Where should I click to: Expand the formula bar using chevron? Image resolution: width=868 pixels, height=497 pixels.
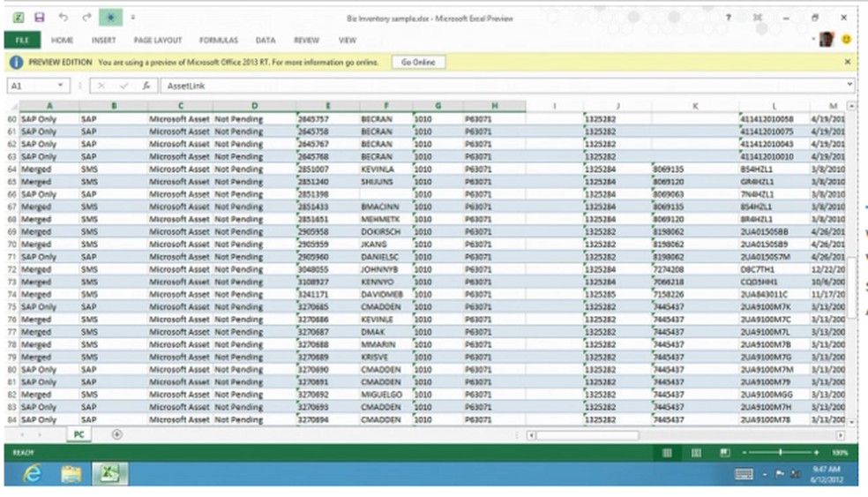click(849, 86)
